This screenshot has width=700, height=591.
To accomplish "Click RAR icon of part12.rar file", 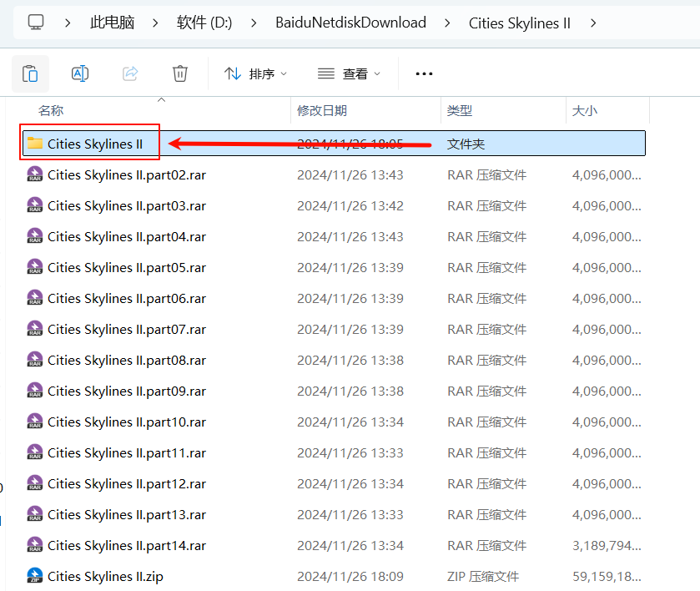I will (35, 482).
